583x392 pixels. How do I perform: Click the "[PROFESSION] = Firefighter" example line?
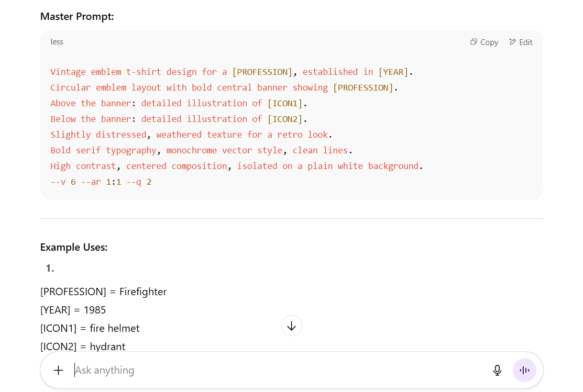pyautogui.click(x=103, y=292)
